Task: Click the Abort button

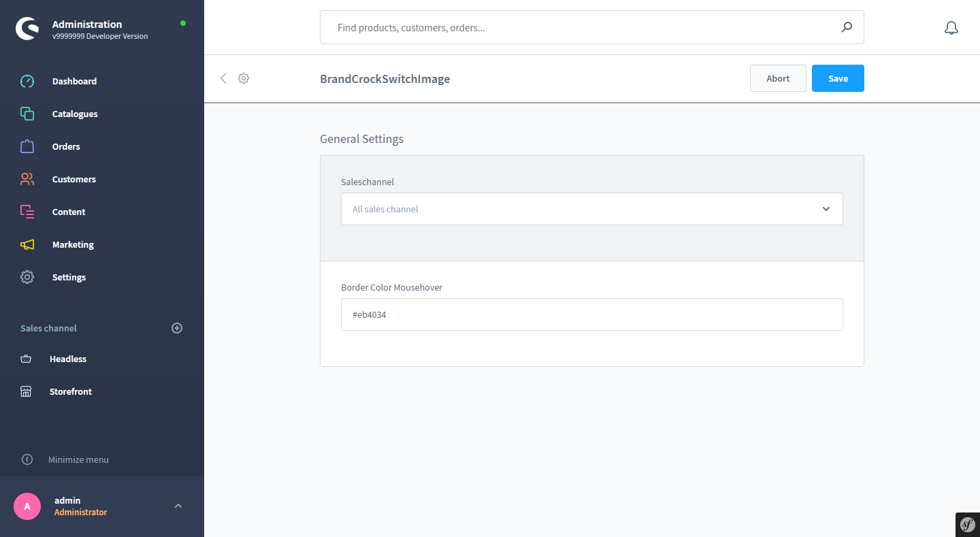Action: coord(778,78)
